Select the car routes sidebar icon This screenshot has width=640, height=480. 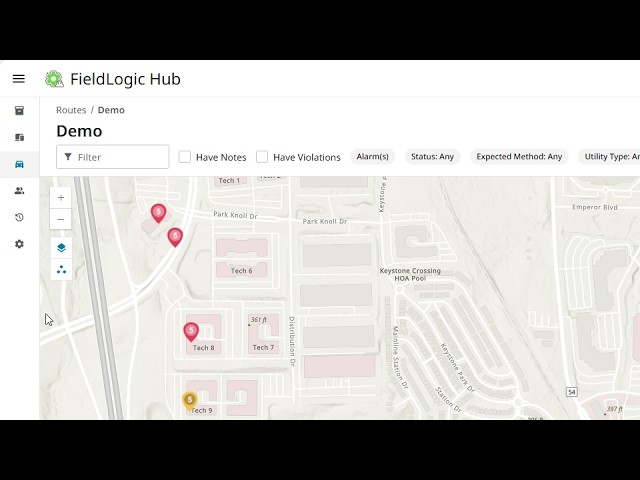[x=19, y=164]
